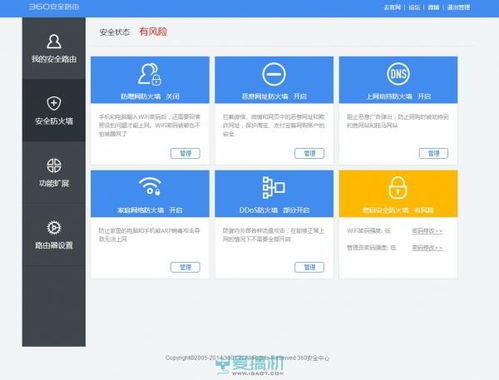Click the Copyright 360安全中心 footer text
This screenshot has width=499, height=380.
point(247,358)
